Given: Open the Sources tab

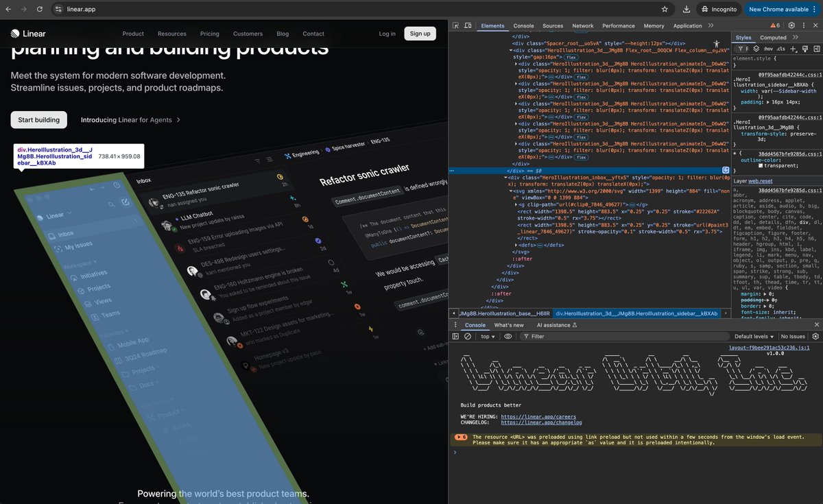Looking at the screenshot, I should (x=553, y=25).
